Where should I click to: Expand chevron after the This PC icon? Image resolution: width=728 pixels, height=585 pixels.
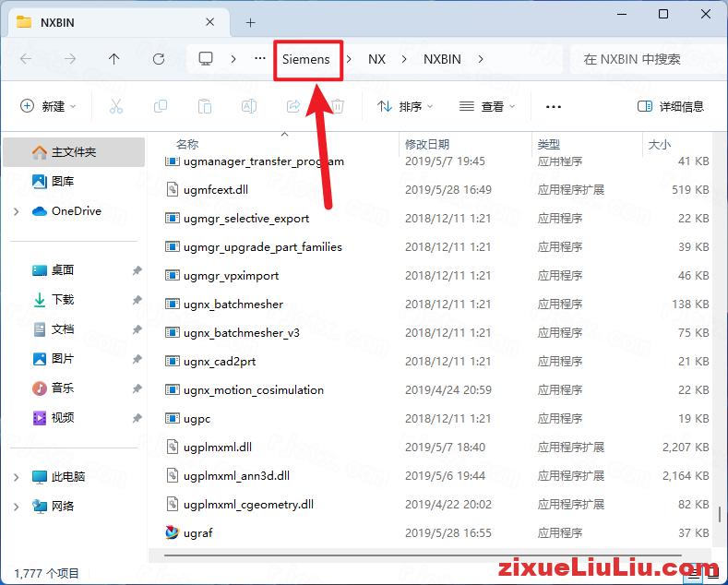[x=233, y=59]
